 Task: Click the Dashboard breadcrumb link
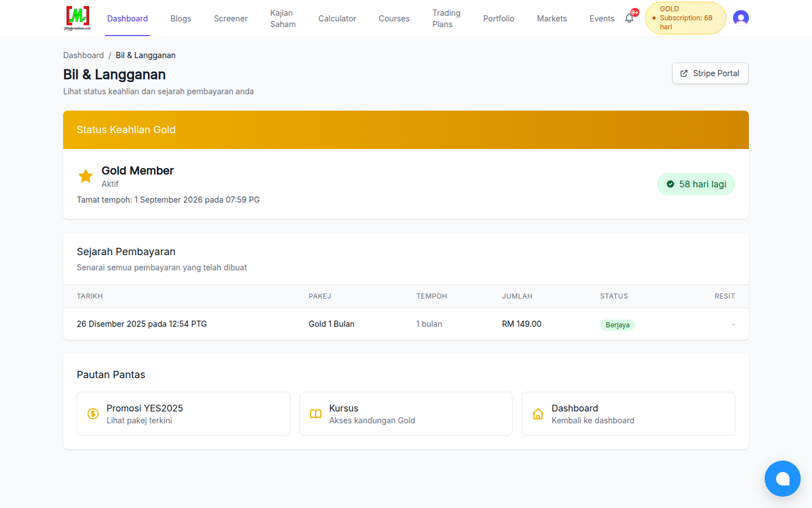[83, 55]
